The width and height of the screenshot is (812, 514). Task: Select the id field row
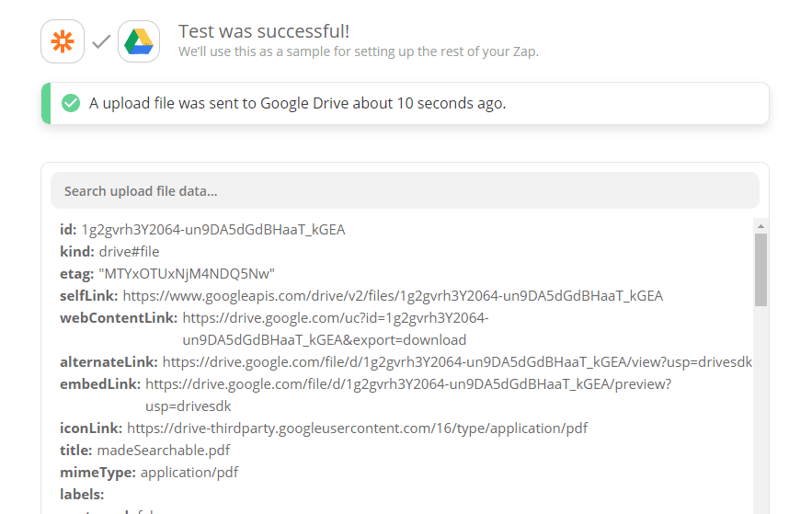(202, 230)
